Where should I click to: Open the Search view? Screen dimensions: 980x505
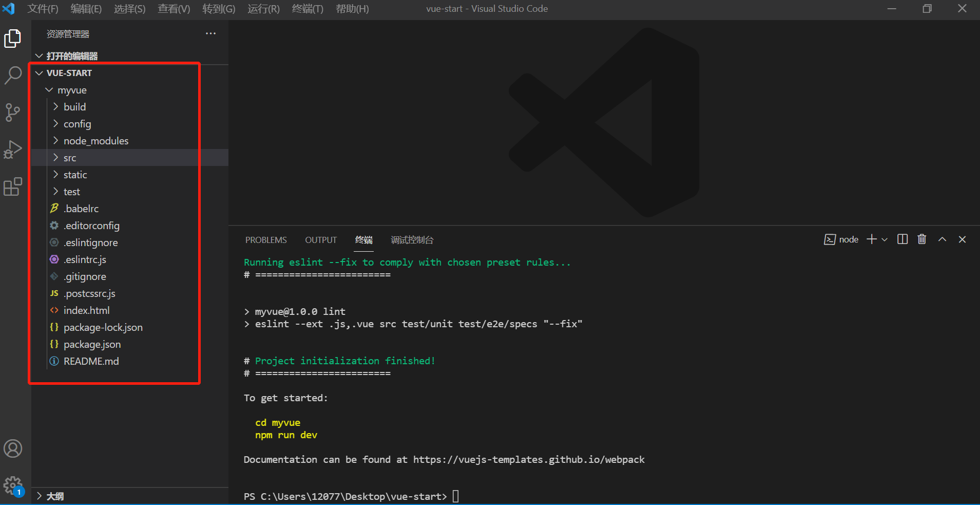click(13, 75)
